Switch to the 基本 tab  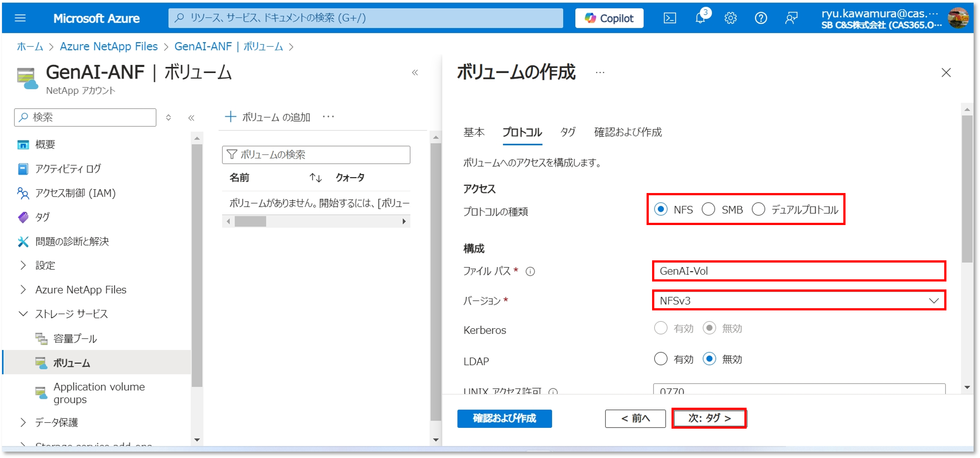474,132
